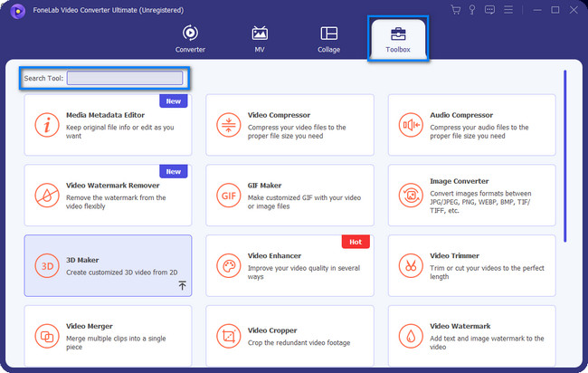Click 'Convert images formats between' description
The height and width of the screenshot is (373, 588).
(480, 202)
